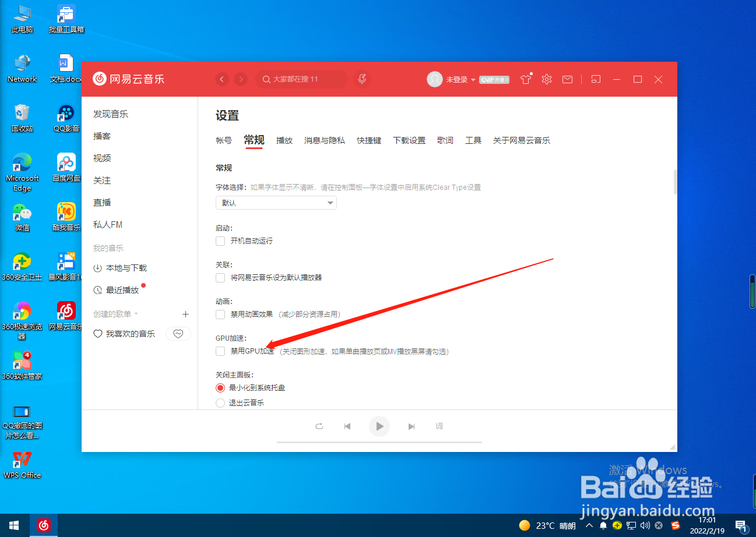Click the microphone voice search icon

[362, 79]
